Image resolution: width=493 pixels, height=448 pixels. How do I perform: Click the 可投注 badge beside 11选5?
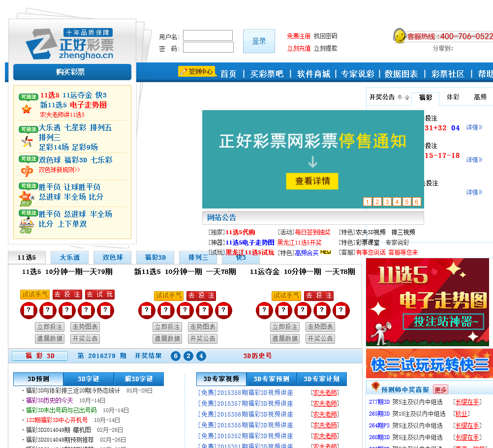pyautogui.click(x=29, y=97)
